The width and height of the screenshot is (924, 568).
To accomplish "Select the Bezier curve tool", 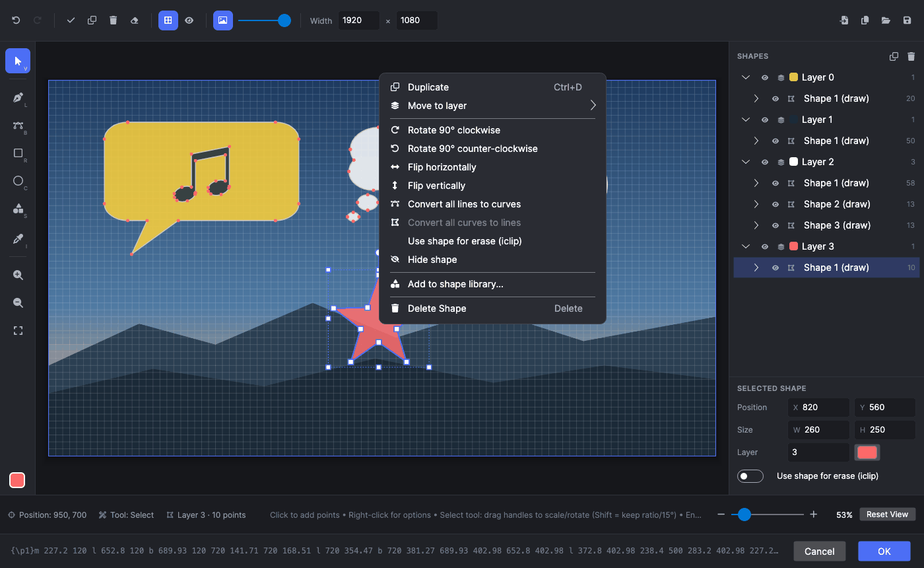I will [18, 125].
